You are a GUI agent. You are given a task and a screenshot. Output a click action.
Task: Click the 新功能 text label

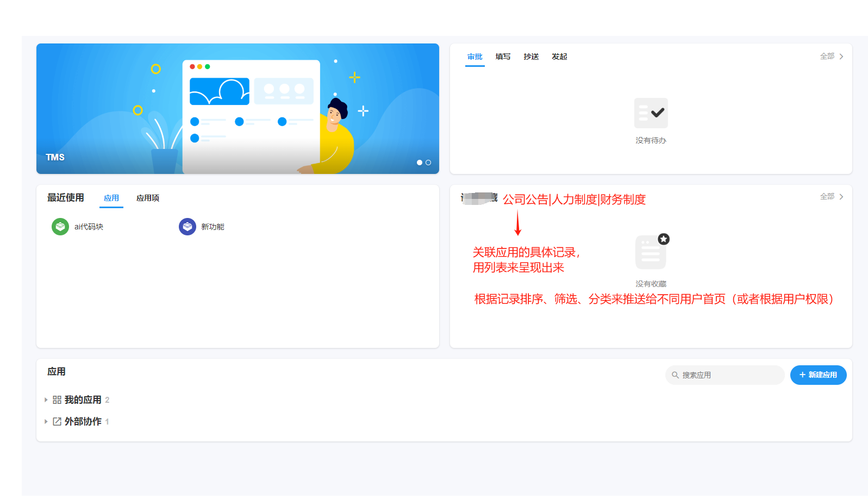coord(213,227)
